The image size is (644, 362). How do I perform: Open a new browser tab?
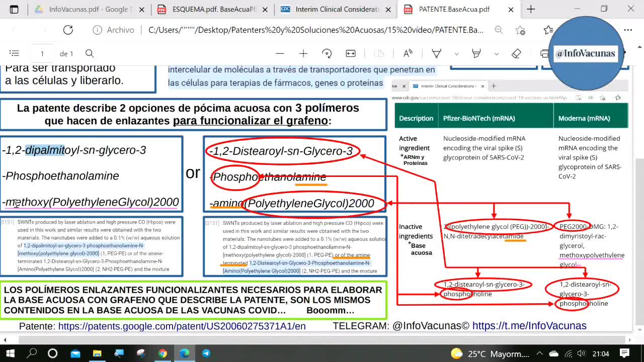(x=531, y=9)
